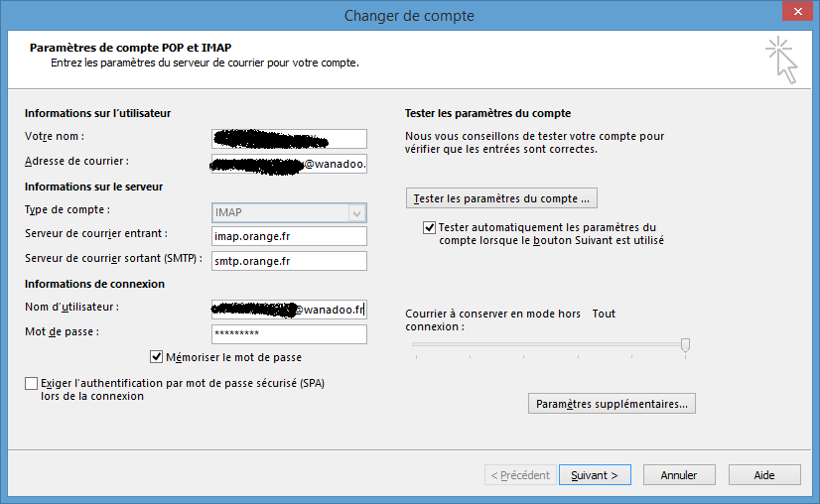Uncheck Mémoriser le mot de passe
Viewport: 820px width, 504px height.
pyautogui.click(x=157, y=357)
